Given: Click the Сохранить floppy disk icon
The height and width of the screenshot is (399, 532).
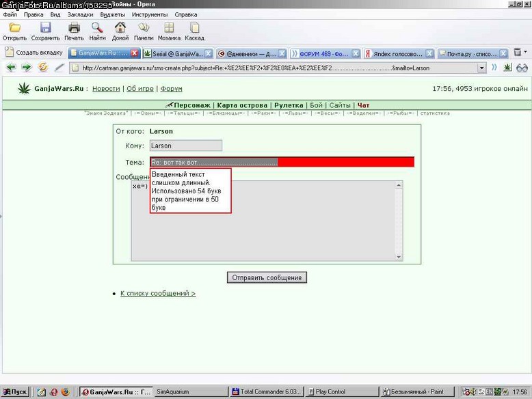Looking at the screenshot, I should tap(45, 28).
